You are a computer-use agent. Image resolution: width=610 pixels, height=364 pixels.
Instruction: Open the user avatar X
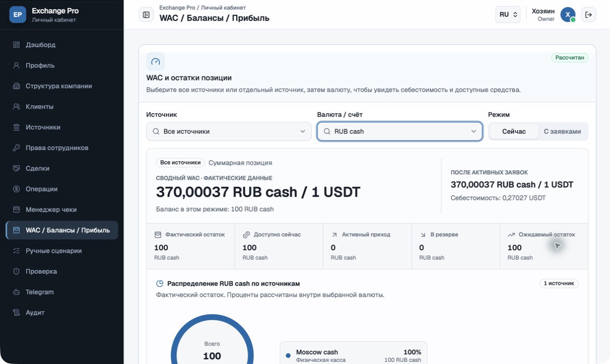pos(568,15)
